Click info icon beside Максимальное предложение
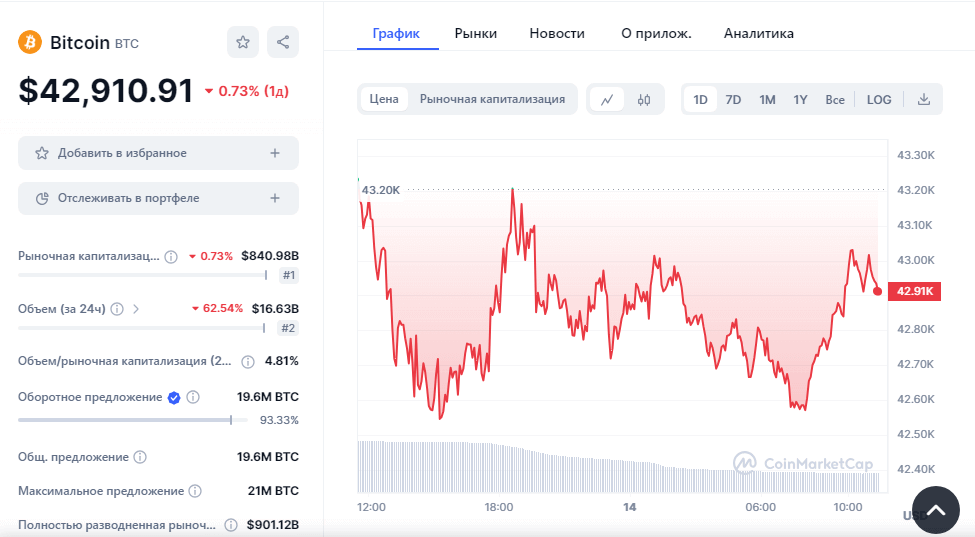Screen dimensions: 975x537 tap(195, 491)
